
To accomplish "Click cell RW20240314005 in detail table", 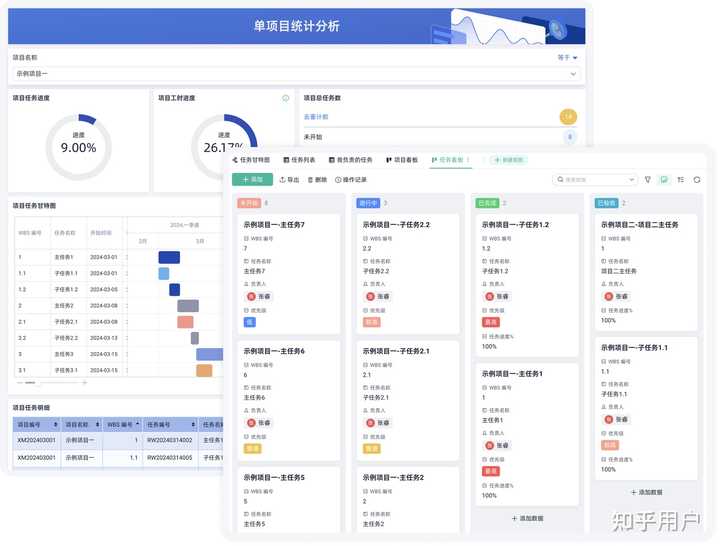I will click(169, 458).
